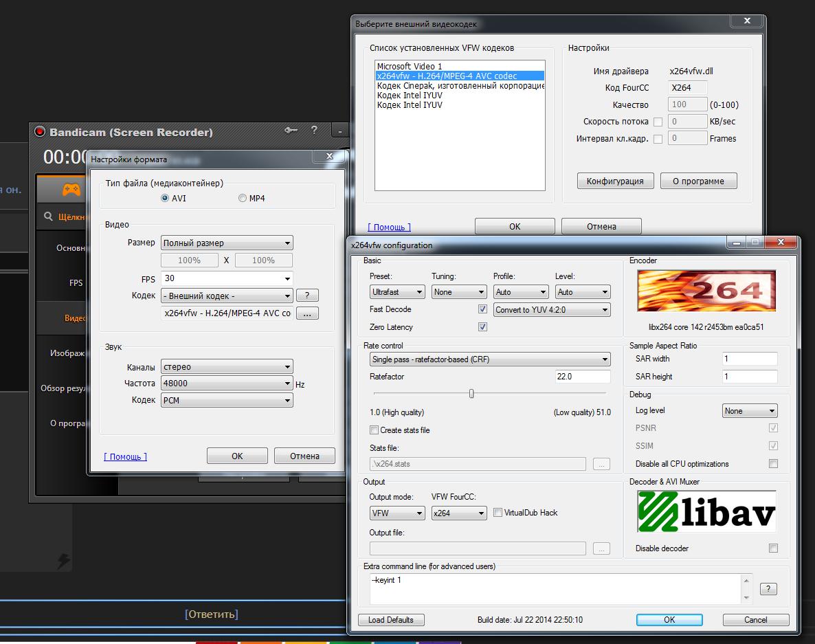Select the MP4 container radio button

[x=242, y=198]
